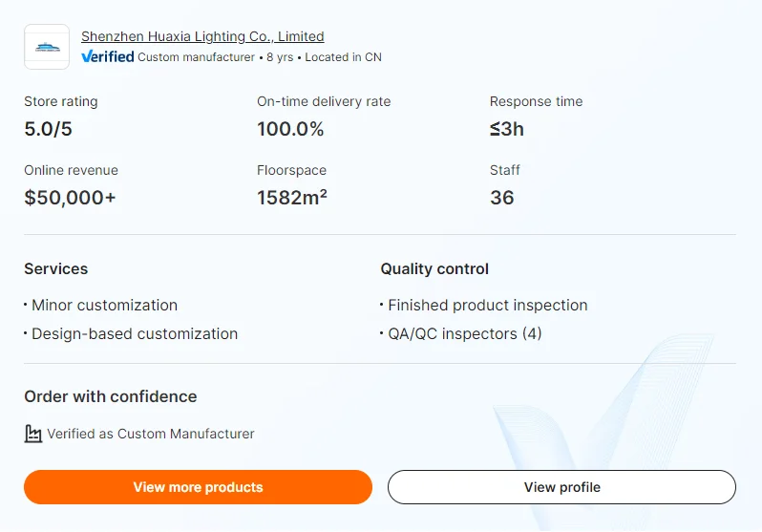Screen dimensions: 762x532
Task: Click the 5.0/5 store rating value
Action: [x=48, y=129]
